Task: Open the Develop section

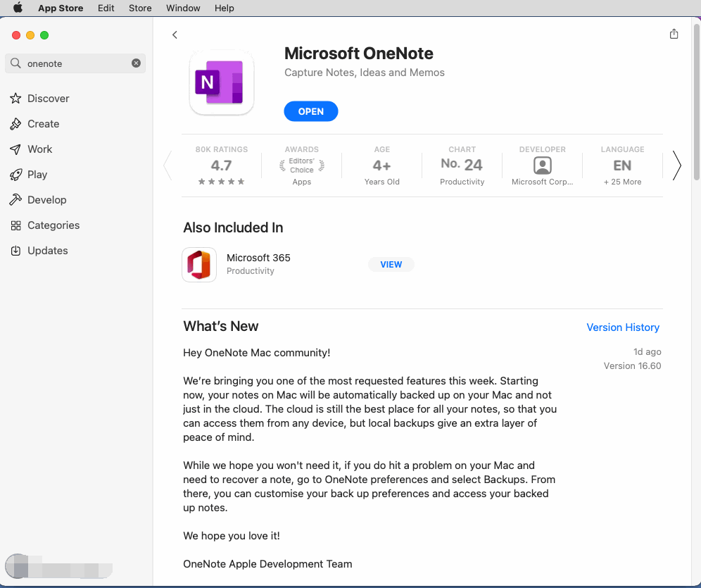Action: click(x=38, y=200)
